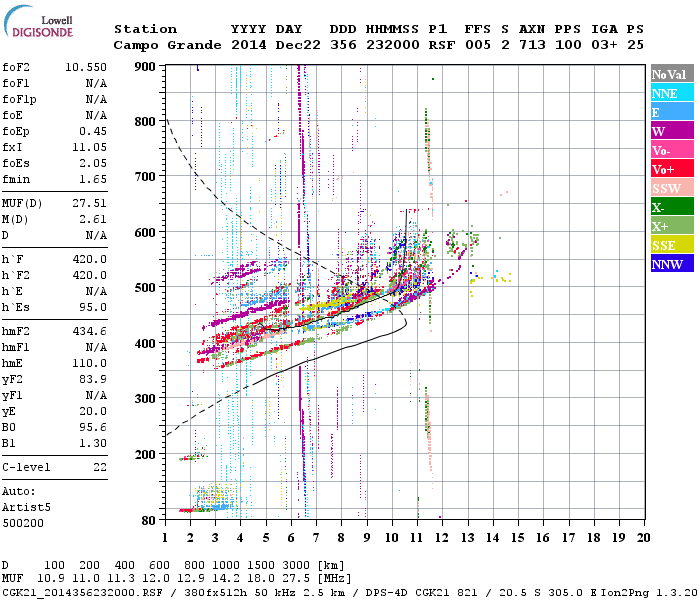Click the black F2 trace peak near 10.5 MHz

(406, 211)
